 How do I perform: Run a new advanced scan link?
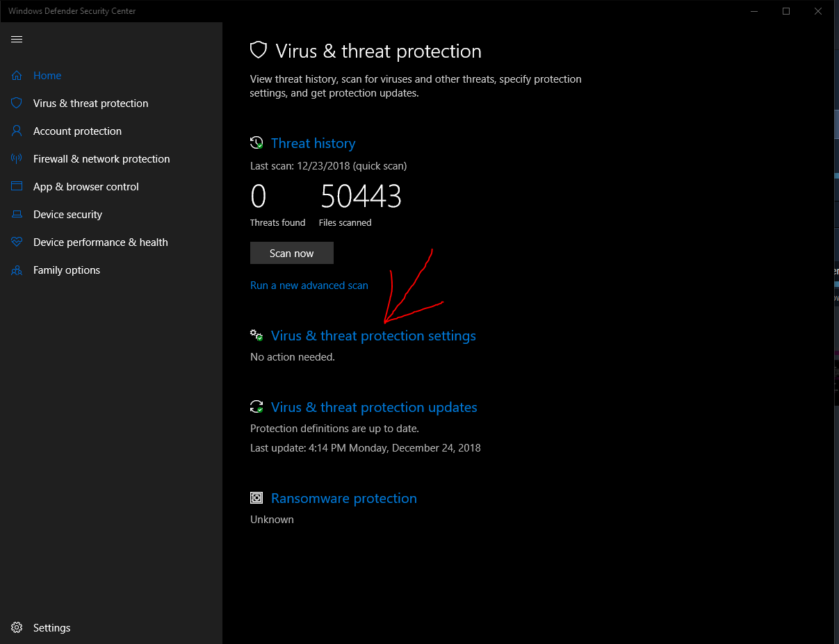click(x=309, y=286)
